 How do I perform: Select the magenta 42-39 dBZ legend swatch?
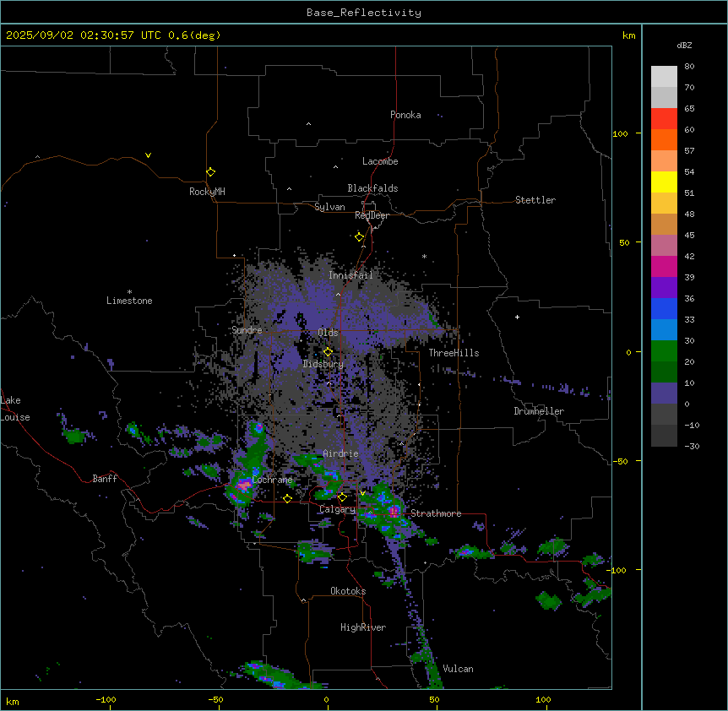click(664, 266)
